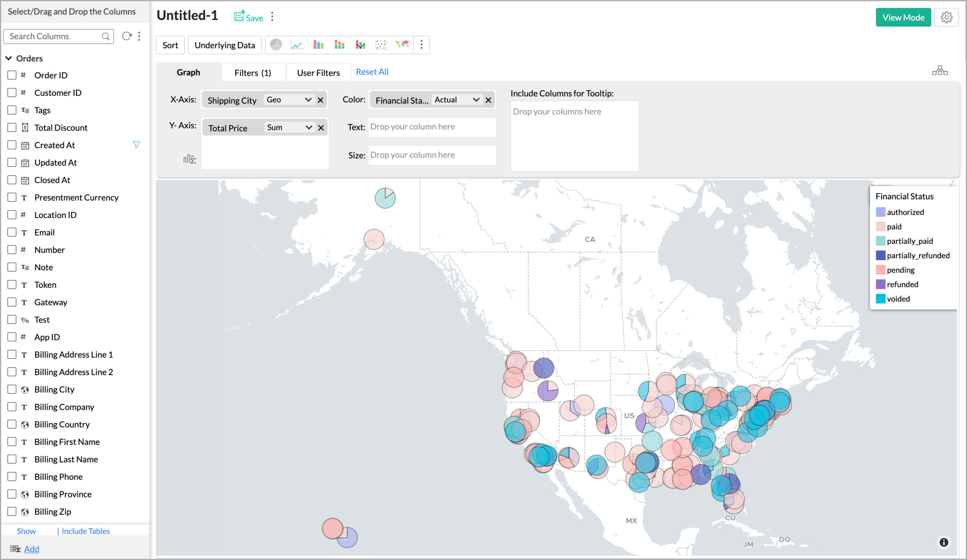Click the map info icon

944,543
